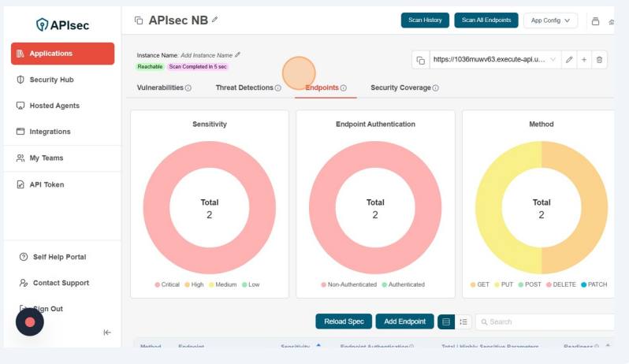Delete instance using trash icon
629x364 pixels.
pos(599,60)
